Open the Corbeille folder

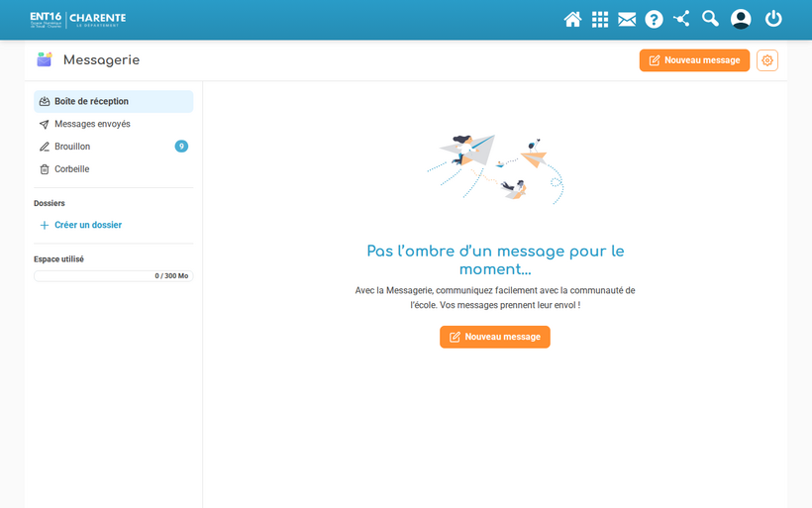(114, 169)
